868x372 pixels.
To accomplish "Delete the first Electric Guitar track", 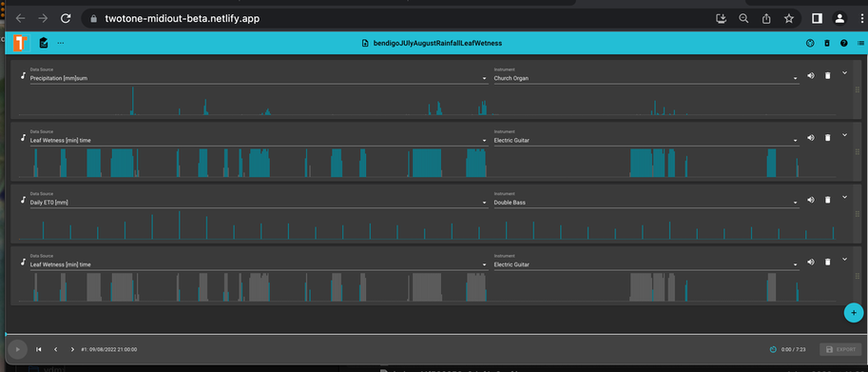I will [827, 137].
